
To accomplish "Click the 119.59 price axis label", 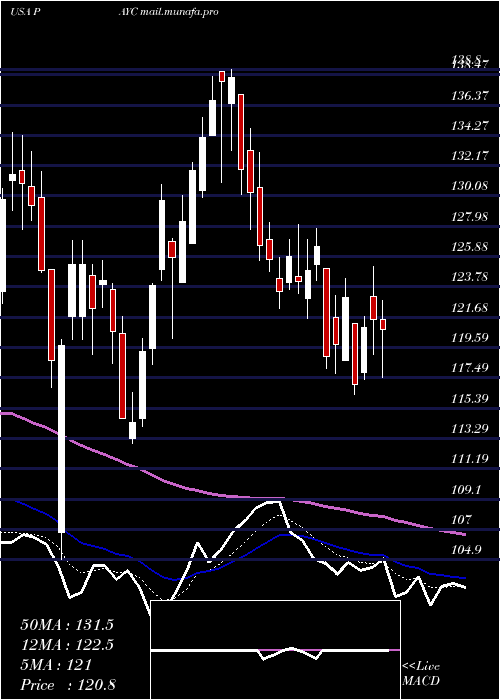I will pos(470,338).
